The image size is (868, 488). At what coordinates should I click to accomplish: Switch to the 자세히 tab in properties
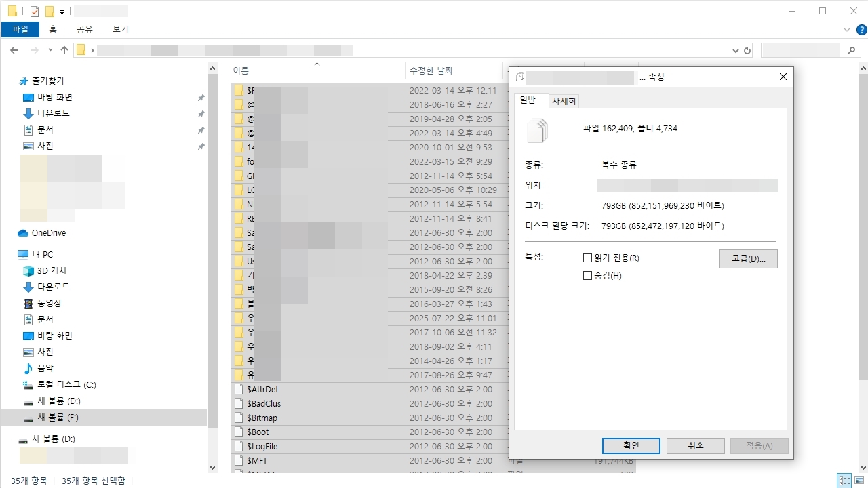click(564, 101)
